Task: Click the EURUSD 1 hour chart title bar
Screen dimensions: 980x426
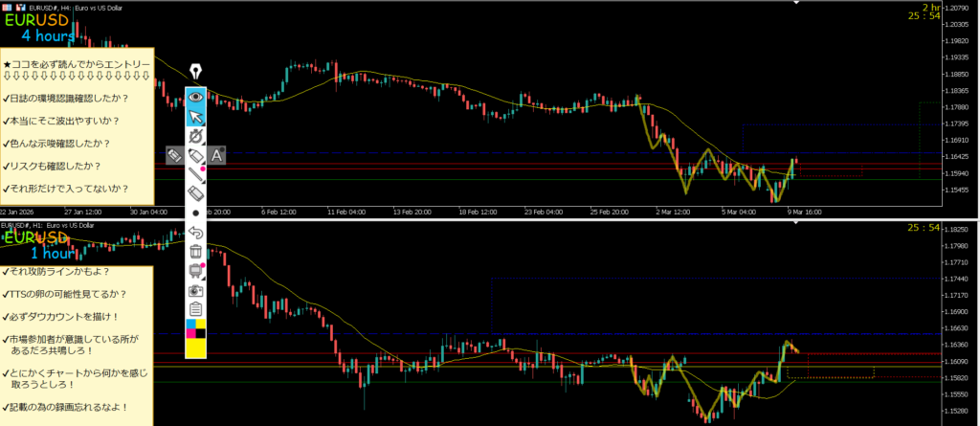Action: [x=57, y=225]
